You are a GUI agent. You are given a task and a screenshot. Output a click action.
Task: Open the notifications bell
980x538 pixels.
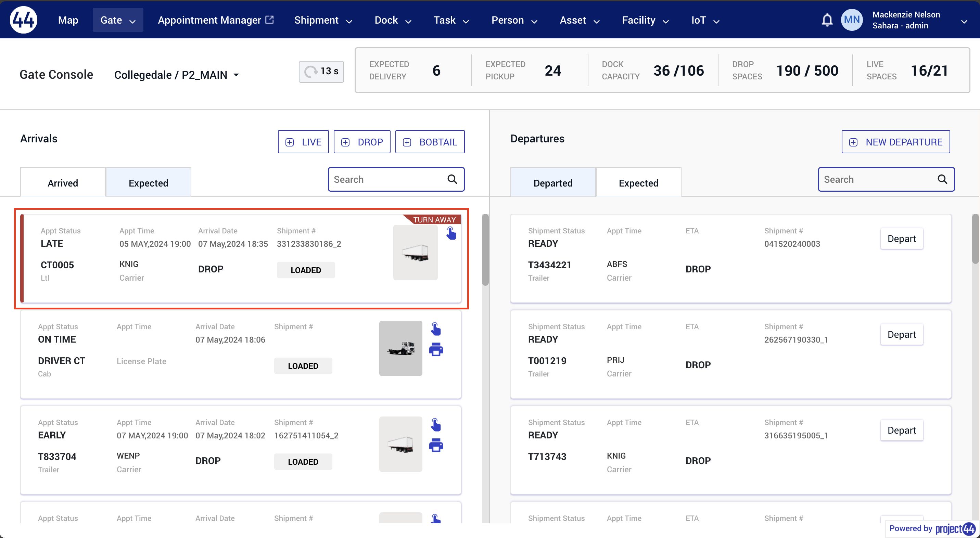(x=827, y=20)
